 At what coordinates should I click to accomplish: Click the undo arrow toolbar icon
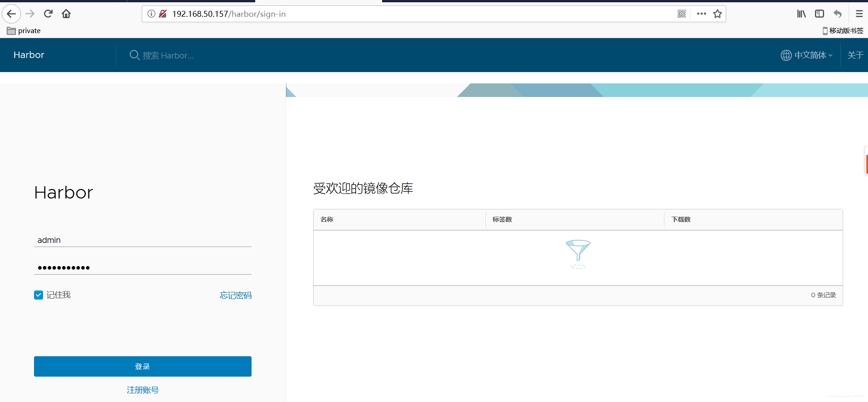click(838, 14)
